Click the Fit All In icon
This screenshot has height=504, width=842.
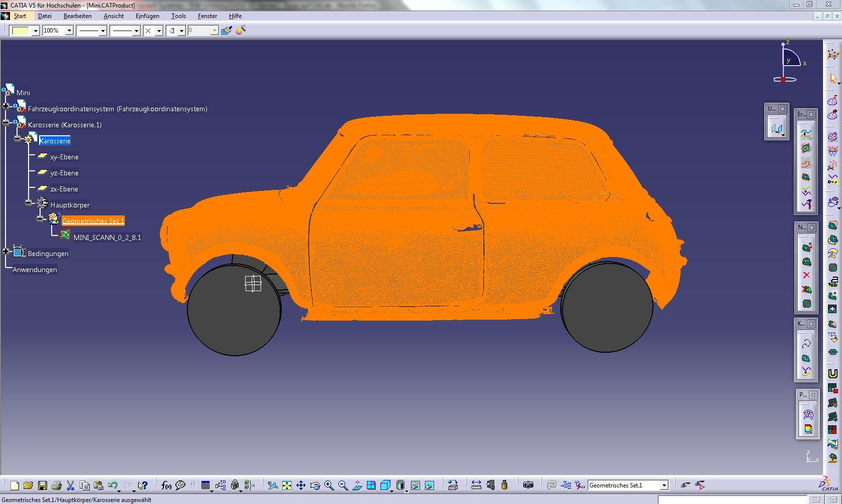click(287, 485)
